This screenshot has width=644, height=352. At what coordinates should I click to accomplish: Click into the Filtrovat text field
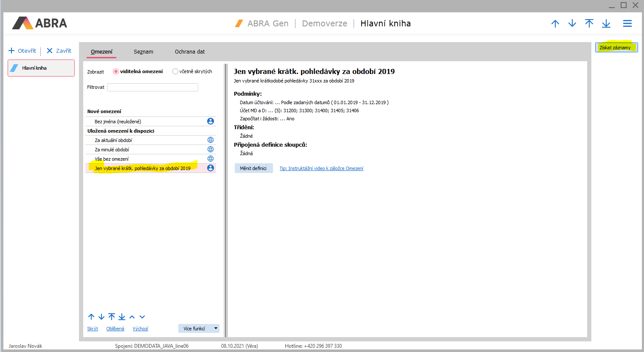(x=153, y=87)
